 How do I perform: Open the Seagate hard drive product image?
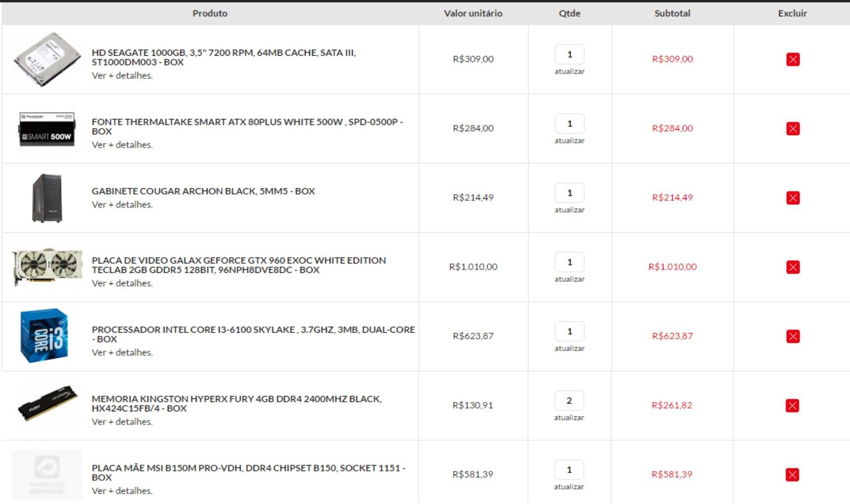[47, 59]
